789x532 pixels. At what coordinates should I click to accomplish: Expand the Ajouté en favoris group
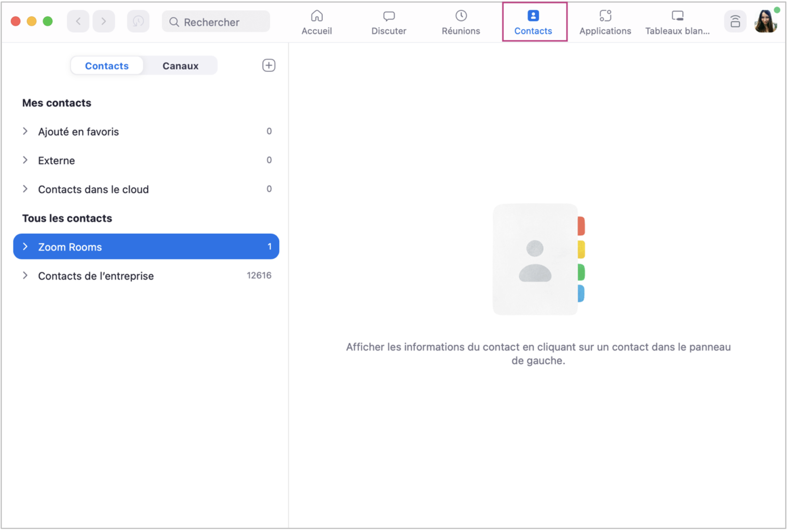pyautogui.click(x=25, y=131)
